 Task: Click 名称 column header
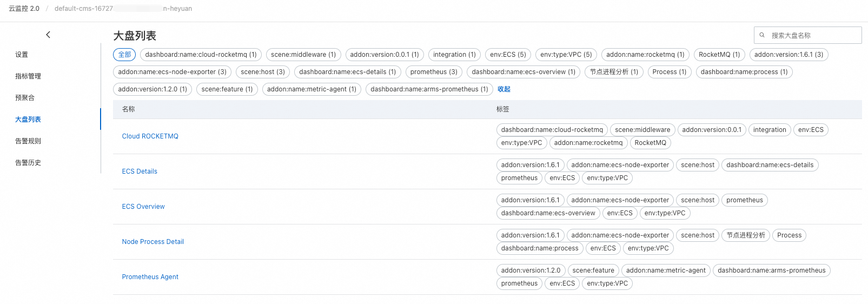pyautogui.click(x=129, y=109)
